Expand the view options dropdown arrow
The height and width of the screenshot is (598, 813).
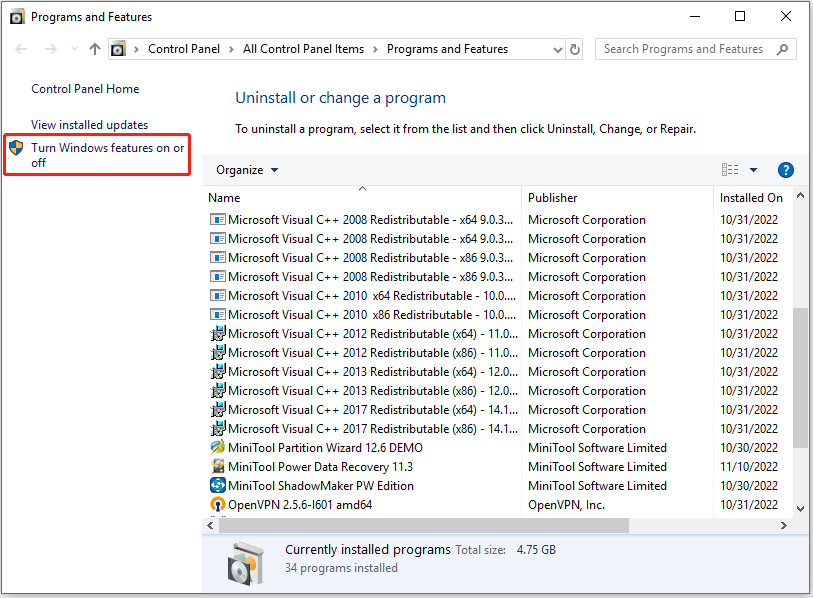[x=754, y=169]
